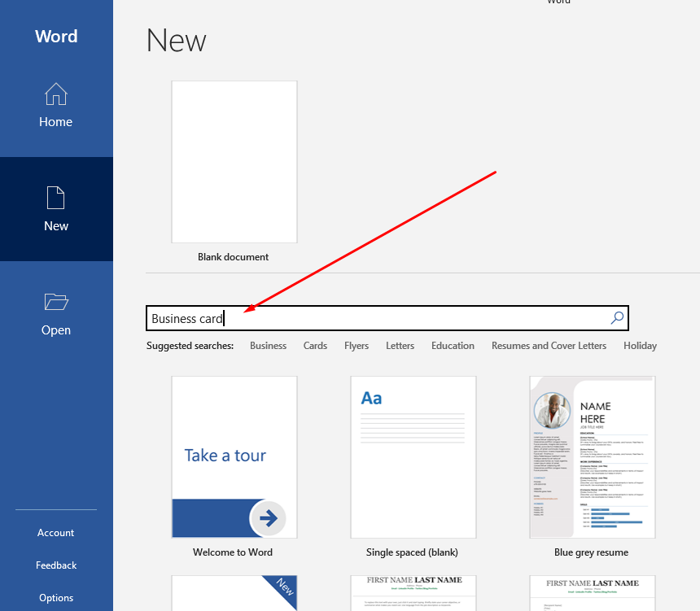Viewport: 700px width, 611px height.
Task: Open Account in the sidebar
Action: click(x=55, y=533)
